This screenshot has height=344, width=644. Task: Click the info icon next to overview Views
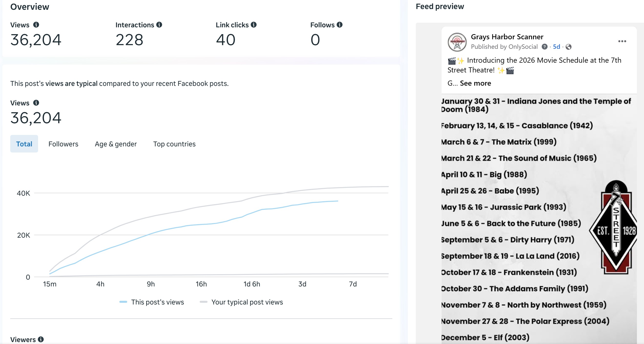tap(36, 25)
